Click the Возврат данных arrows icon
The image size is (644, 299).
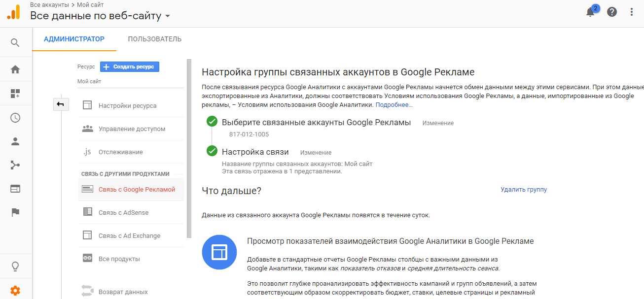point(87,291)
